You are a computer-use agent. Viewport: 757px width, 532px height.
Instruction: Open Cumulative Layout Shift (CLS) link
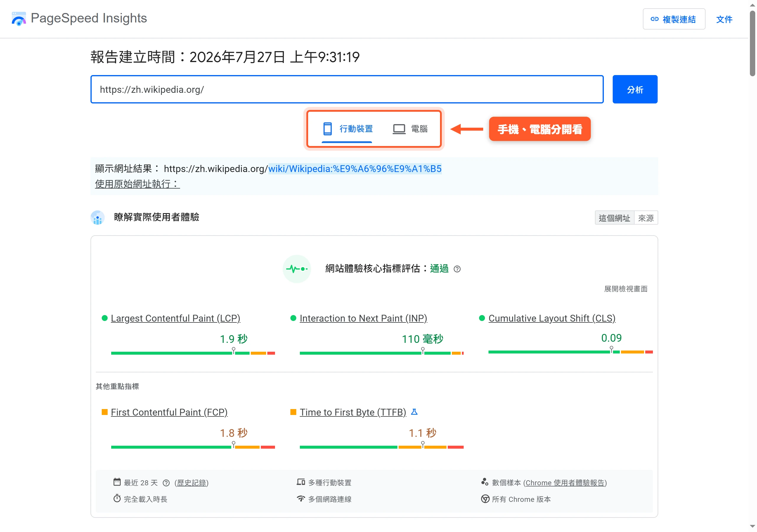click(552, 318)
